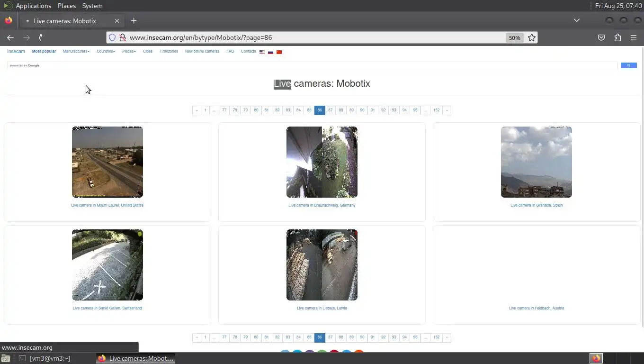The width and height of the screenshot is (644, 364).
Task: Click Live camera in Mount Laurel, United States link
Action: (x=107, y=205)
